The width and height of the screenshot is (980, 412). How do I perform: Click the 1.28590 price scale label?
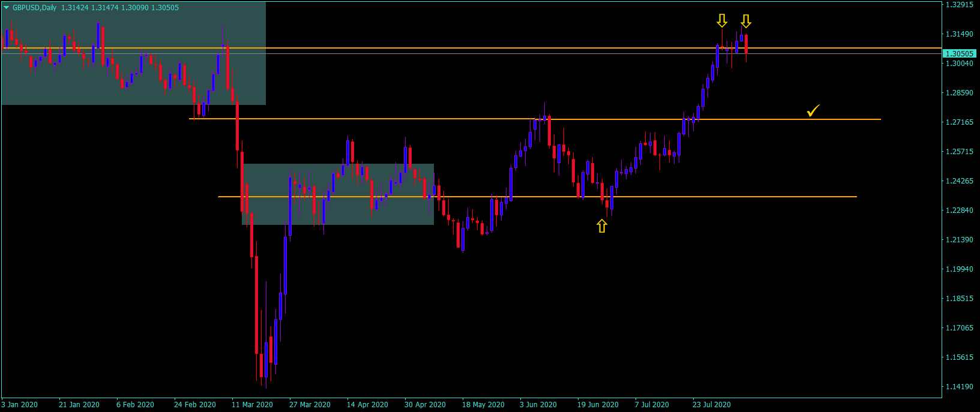pos(959,93)
